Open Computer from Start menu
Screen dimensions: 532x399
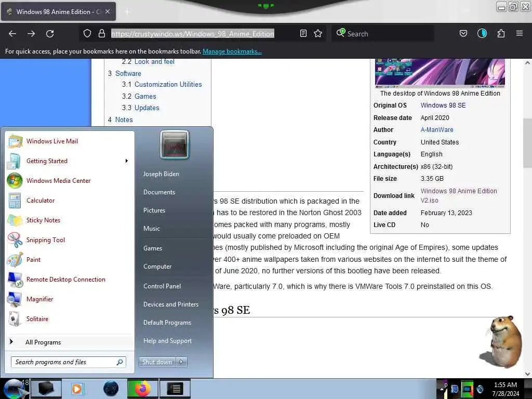(x=157, y=267)
